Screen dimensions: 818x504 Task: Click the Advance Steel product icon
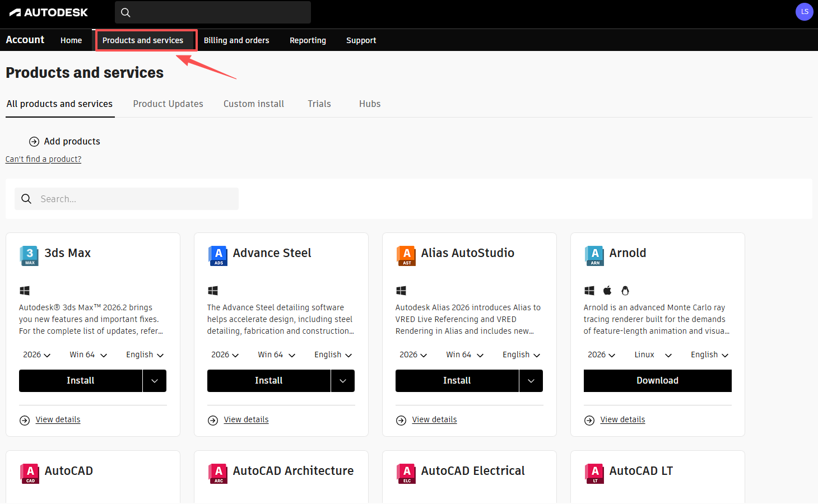217,255
